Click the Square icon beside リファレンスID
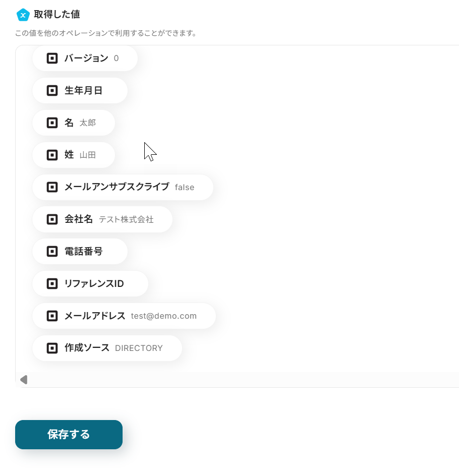This screenshot has height=476, width=459. 52,284
